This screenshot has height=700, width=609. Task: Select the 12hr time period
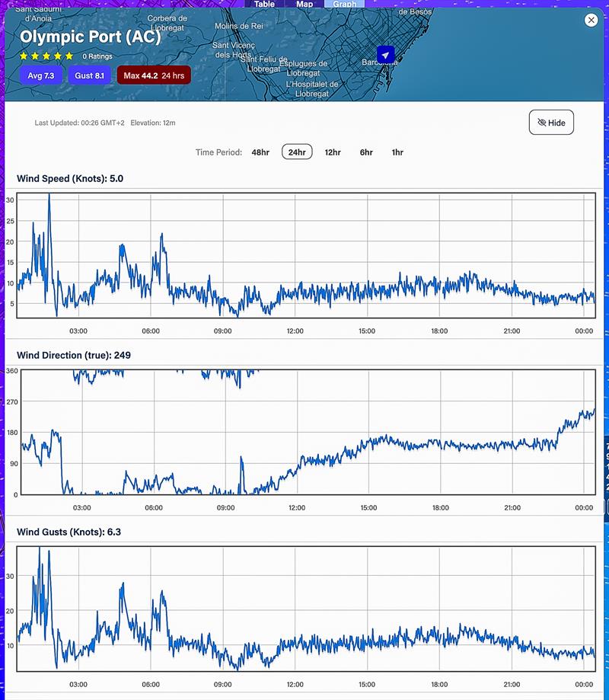(x=333, y=152)
